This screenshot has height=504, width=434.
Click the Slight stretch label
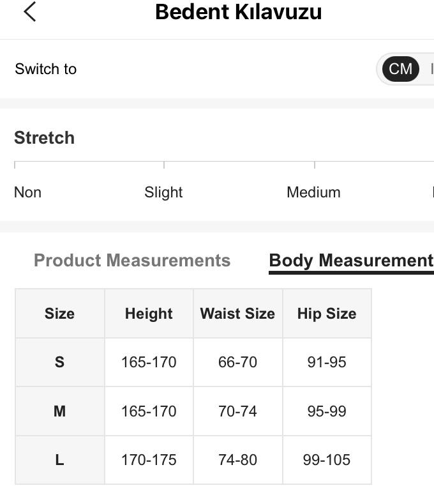pos(163,192)
